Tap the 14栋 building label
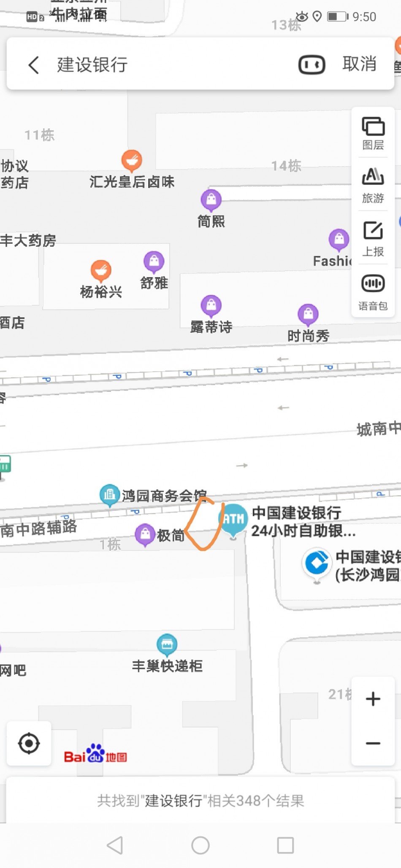The width and height of the screenshot is (401, 868). click(286, 166)
